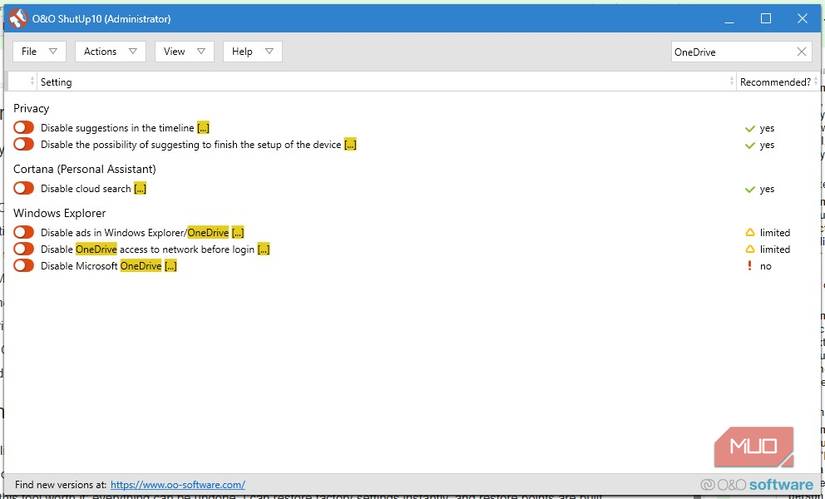Expand details for OneDrive network access
The image size is (825, 499).
264,250
